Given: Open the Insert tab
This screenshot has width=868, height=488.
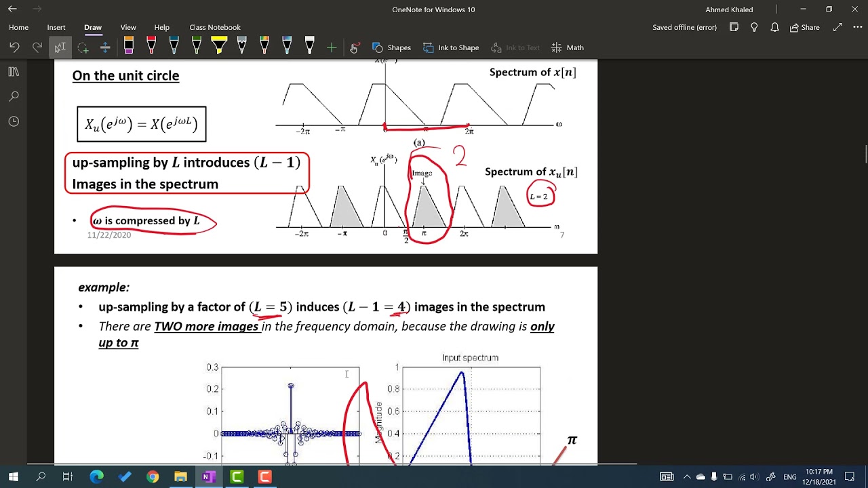Looking at the screenshot, I should [56, 27].
